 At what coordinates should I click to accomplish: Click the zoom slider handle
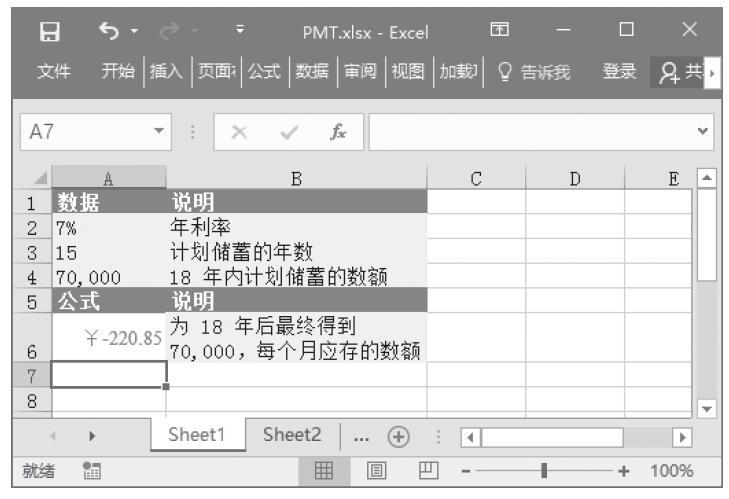(543, 470)
